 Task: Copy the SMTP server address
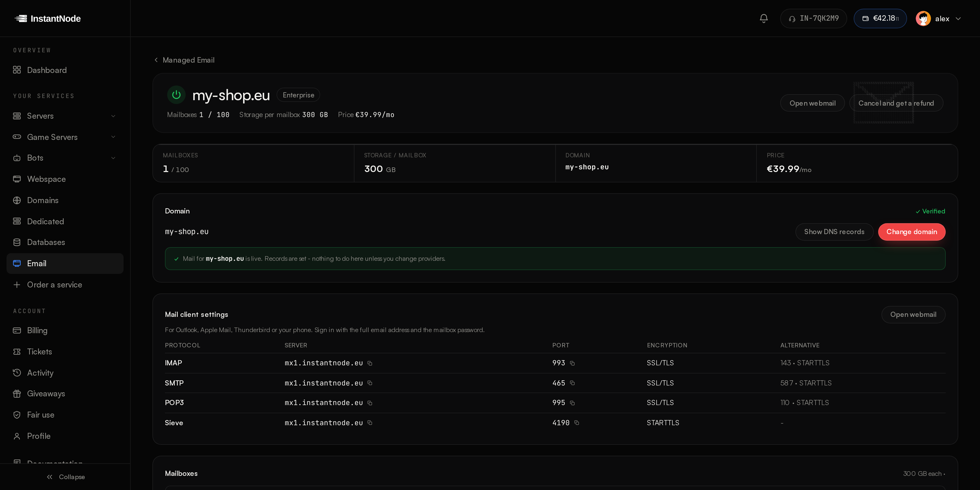pos(370,383)
